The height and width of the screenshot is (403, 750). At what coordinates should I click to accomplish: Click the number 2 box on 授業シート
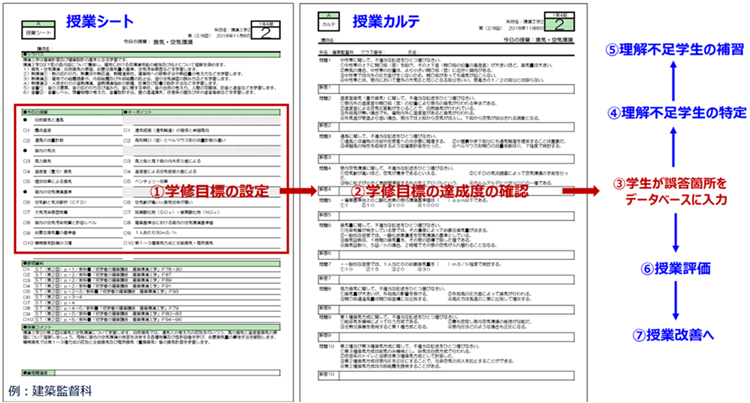pos(265,31)
